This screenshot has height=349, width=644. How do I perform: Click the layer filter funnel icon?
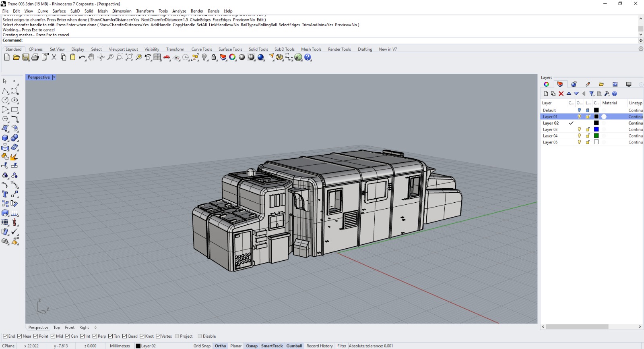click(592, 93)
